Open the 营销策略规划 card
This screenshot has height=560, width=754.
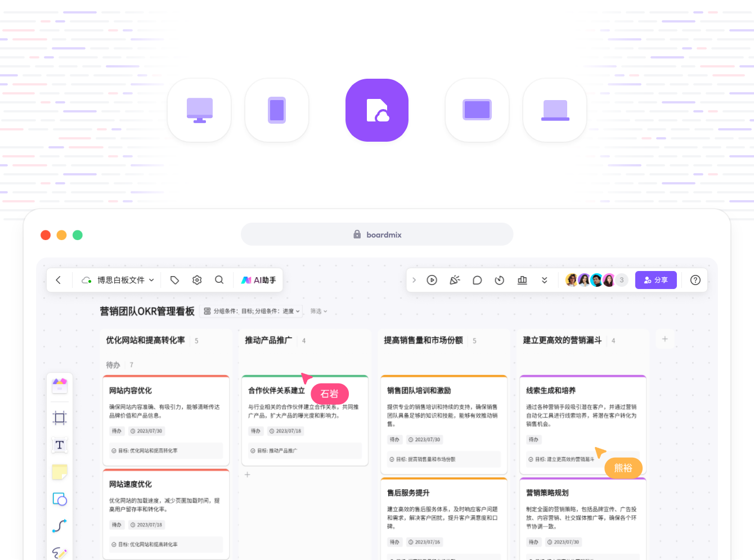[x=583, y=518]
